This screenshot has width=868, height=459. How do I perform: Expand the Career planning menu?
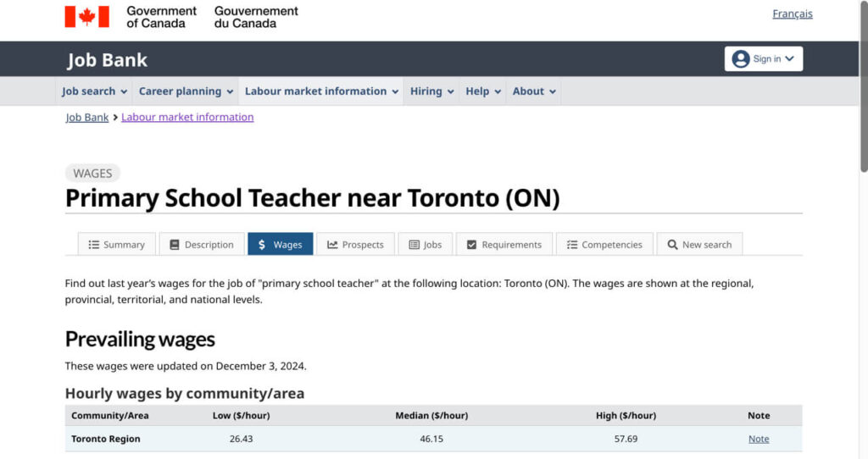186,91
